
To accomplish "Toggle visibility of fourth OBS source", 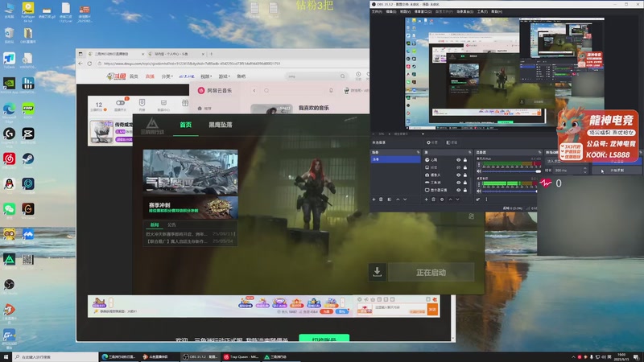I will pos(458,183).
